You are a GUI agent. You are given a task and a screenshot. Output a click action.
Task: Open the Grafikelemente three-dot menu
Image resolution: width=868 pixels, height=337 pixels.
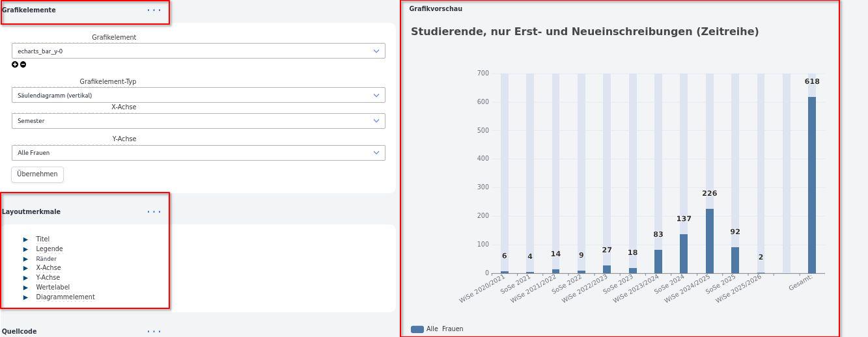pyautogui.click(x=154, y=10)
